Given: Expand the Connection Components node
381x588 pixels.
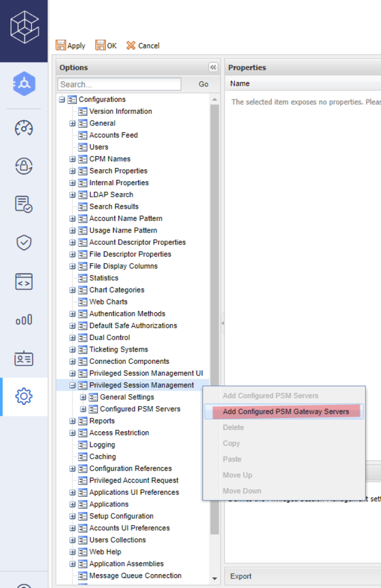Looking at the screenshot, I should coord(72,361).
